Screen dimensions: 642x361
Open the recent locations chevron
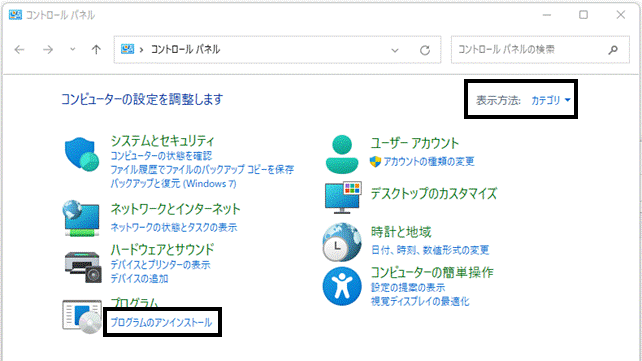(x=72, y=50)
